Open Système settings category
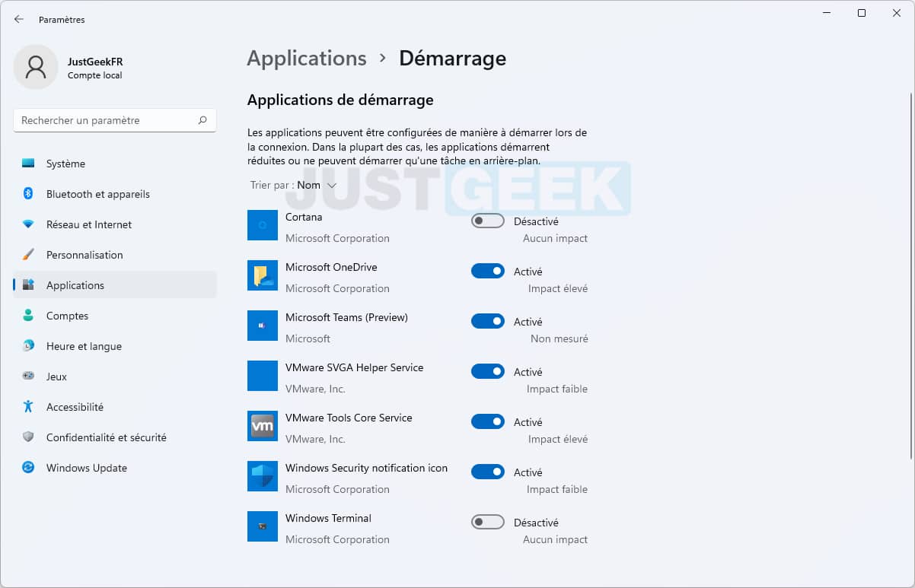The width and height of the screenshot is (915, 588). click(115, 164)
